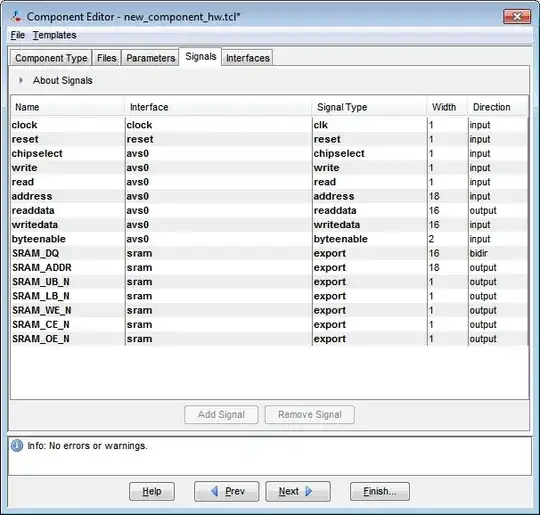Image resolution: width=540 pixels, height=515 pixels.
Task: Open the Parameters tab
Action: [x=150, y=58]
